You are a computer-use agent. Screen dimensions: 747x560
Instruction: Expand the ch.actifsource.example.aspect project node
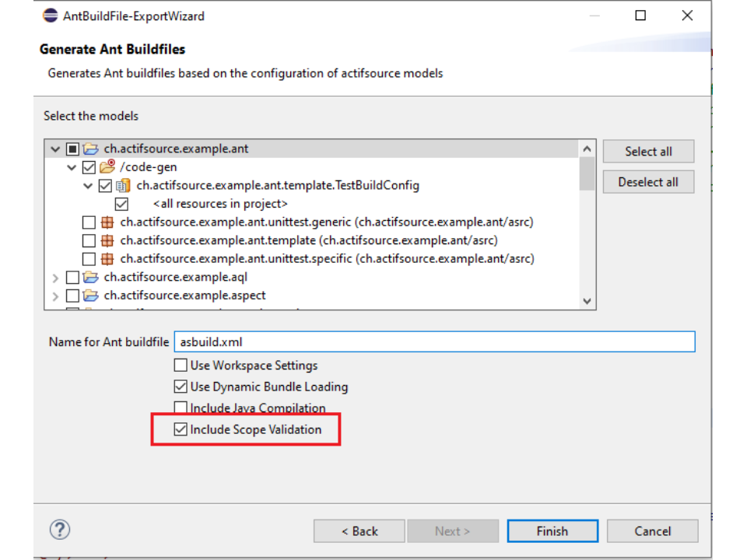coord(54,296)
